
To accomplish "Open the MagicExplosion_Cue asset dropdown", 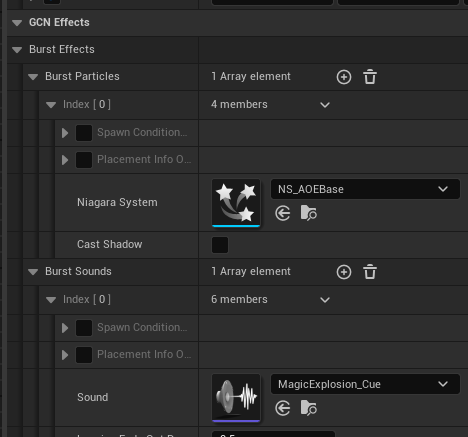I will [x=365, y=384].
